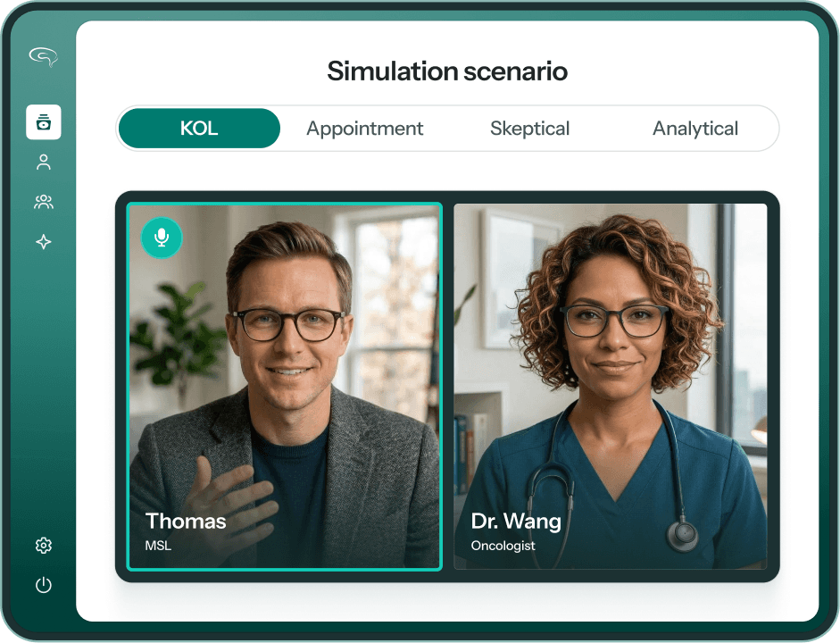Select the Analytical scenario tab

(x=695, y=129)
